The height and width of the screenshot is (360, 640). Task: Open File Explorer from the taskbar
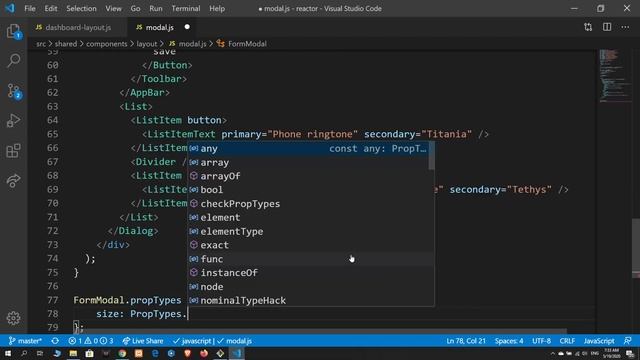point(73,353)
